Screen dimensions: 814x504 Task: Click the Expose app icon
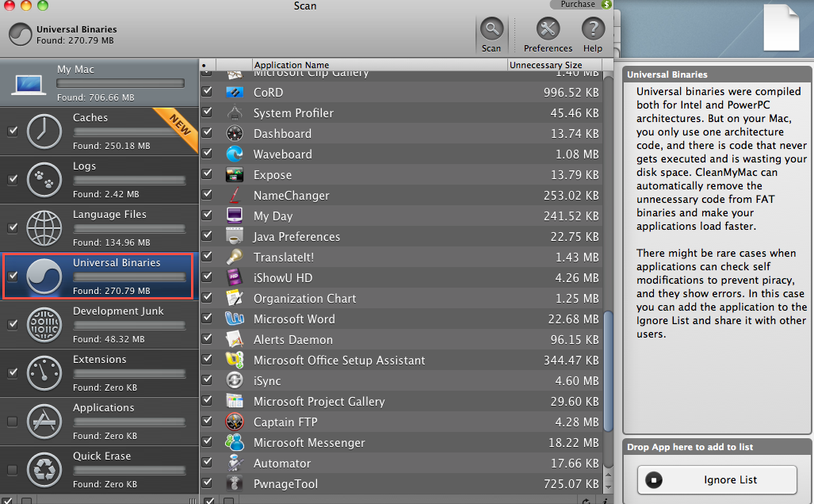point(235,175)
